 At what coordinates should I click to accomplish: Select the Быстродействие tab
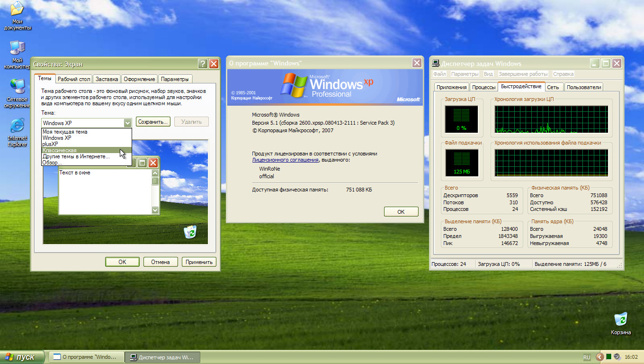(521, 86)
